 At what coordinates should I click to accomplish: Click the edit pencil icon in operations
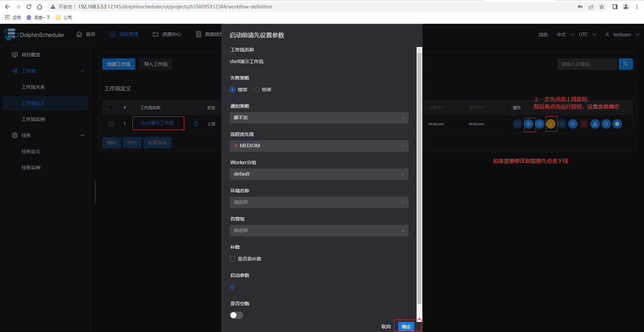click(x=518, y=124)
